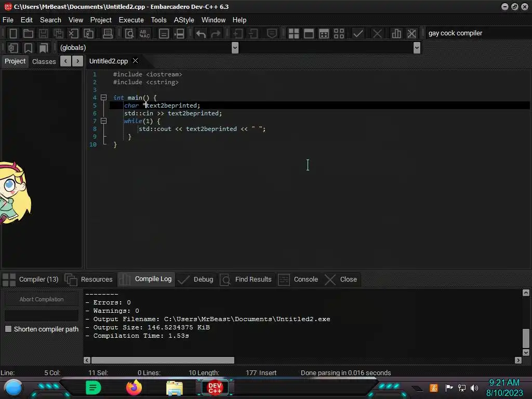Open the (globals) scope dropdown
Image resolution: width=532 pixels, height=399 pixels.
[x=235, y=48]
